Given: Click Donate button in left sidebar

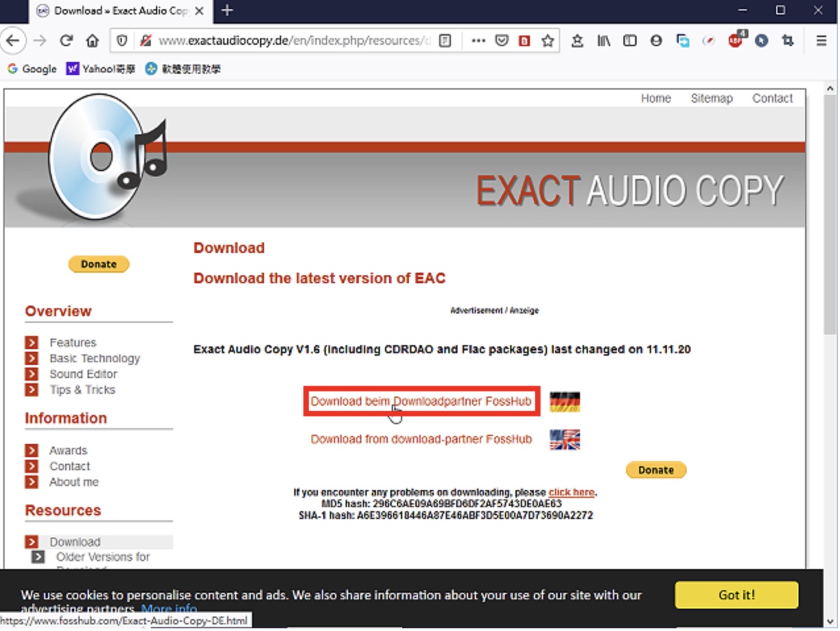Looking at the screenshot, I should click(x=99, y=264).
